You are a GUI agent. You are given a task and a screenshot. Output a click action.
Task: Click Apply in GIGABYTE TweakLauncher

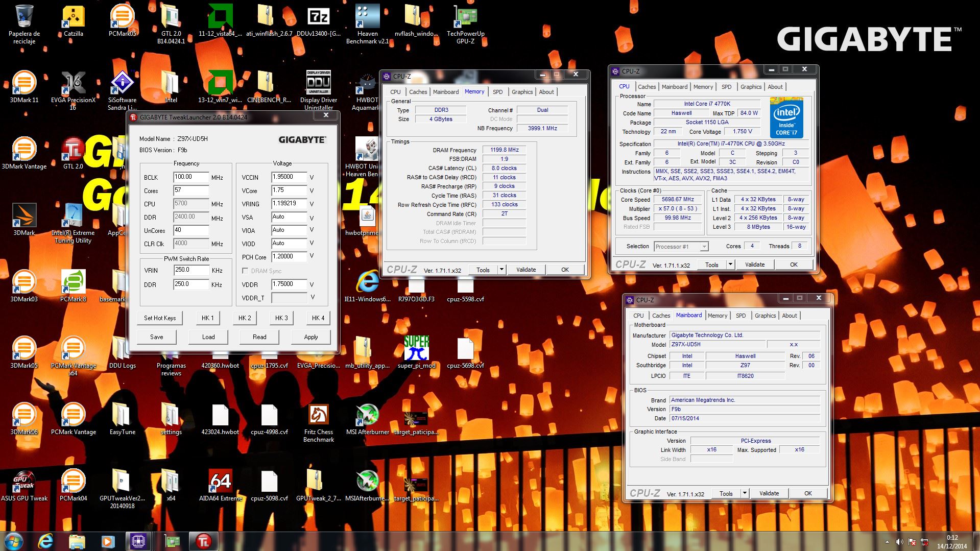tap(311, 337)
